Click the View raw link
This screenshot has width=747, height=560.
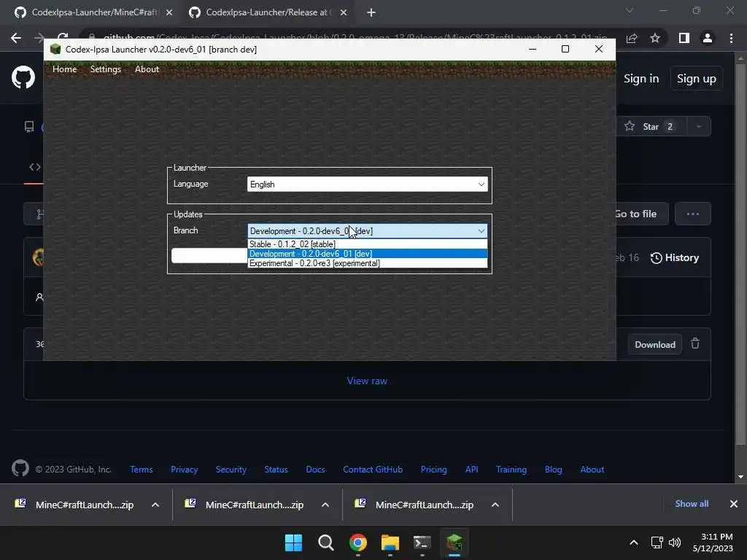pyautogui.click(x=367, y=381)
